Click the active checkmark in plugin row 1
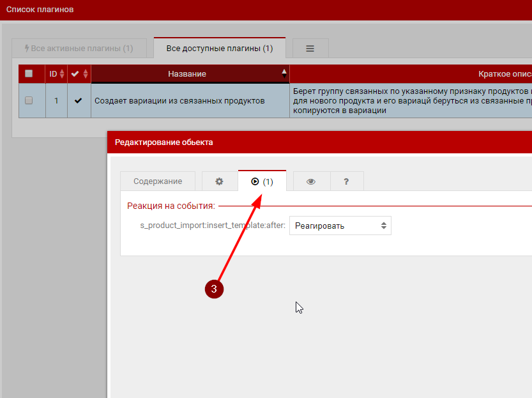Viewport: 532px width, 398px height. 79,100
